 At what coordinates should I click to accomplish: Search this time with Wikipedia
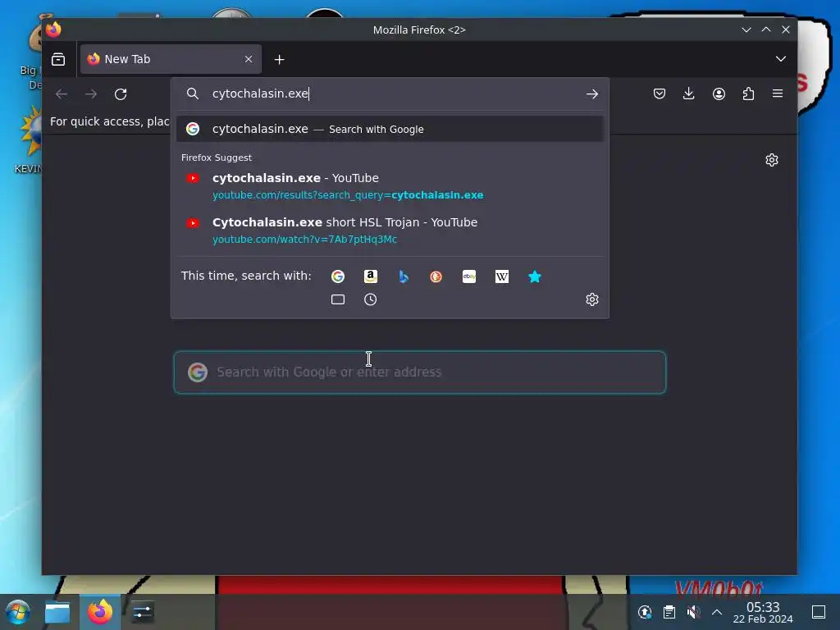[x=502, y=276]
